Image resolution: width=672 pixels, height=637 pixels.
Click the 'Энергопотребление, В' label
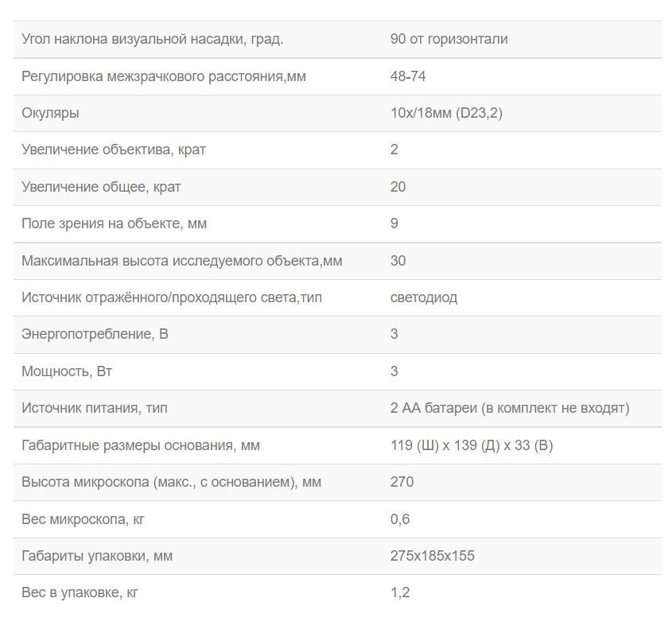[95, 334]
